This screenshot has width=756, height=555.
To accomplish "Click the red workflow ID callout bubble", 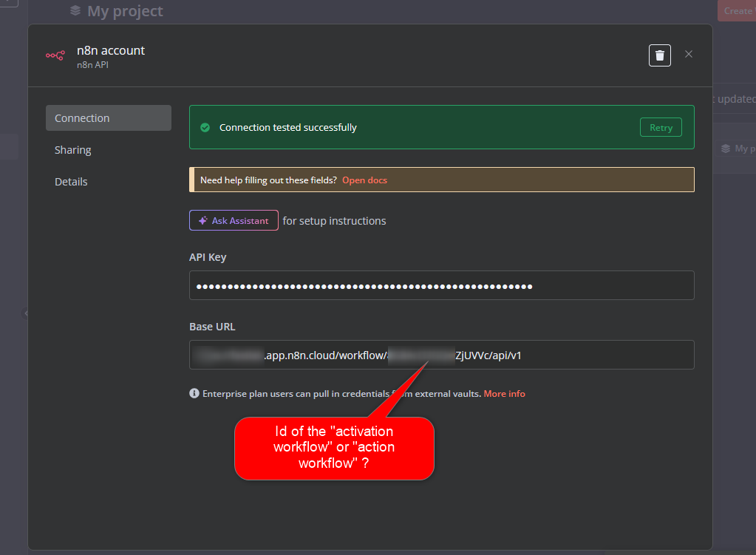I will click(x=334, y=447).
